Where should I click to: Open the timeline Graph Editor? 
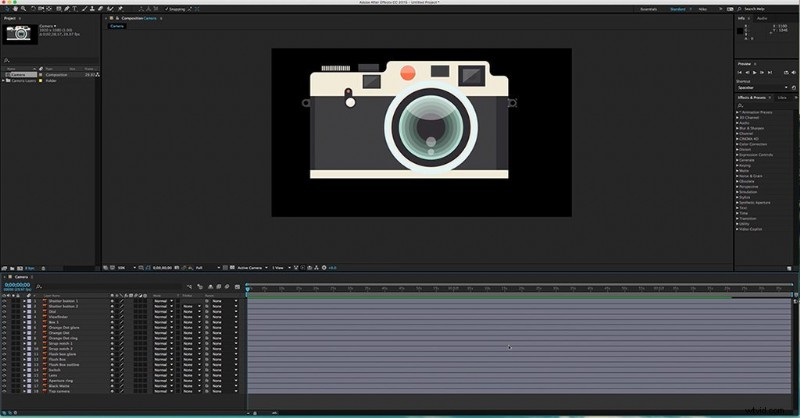pos(237,287)
